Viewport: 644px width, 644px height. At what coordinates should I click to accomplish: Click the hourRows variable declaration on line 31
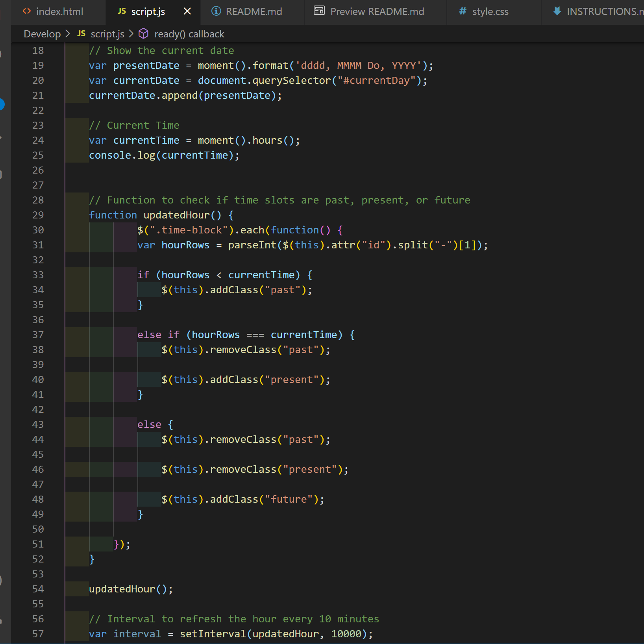click(x=185, y=245)
